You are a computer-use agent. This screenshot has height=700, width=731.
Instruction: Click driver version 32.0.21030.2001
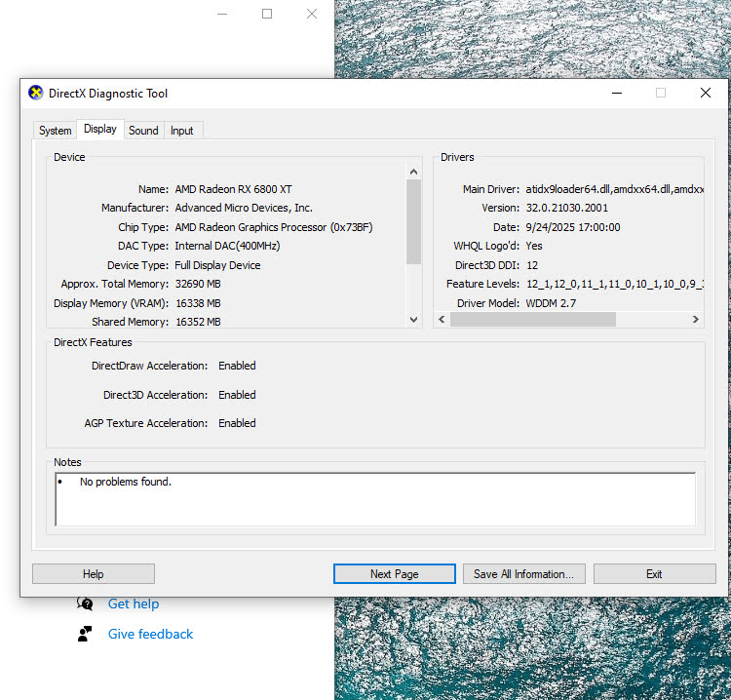tap(567, 208)
